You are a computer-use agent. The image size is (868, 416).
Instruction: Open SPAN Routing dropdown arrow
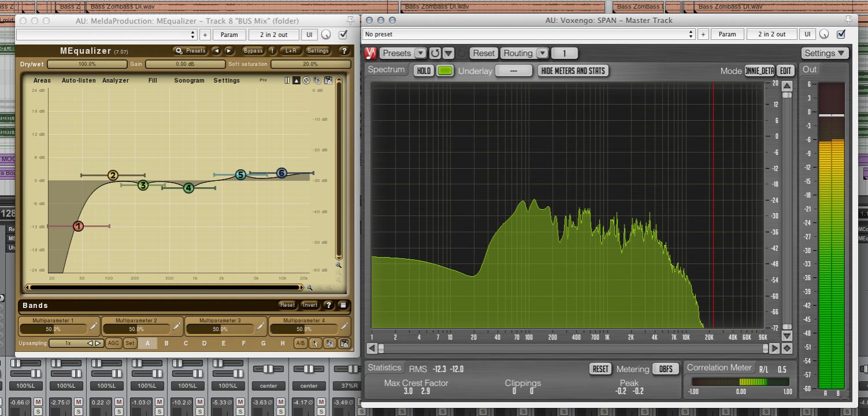pyautogui.click(x=542, y=53)
